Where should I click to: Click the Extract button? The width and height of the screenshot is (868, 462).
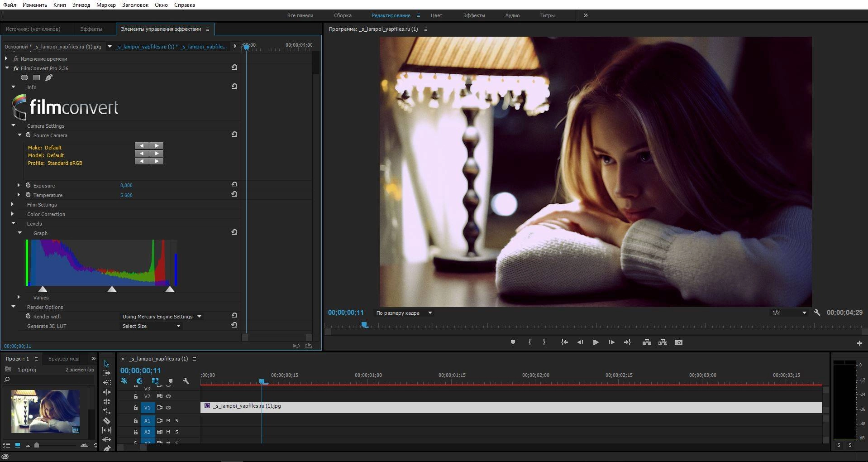coord(663,342)
